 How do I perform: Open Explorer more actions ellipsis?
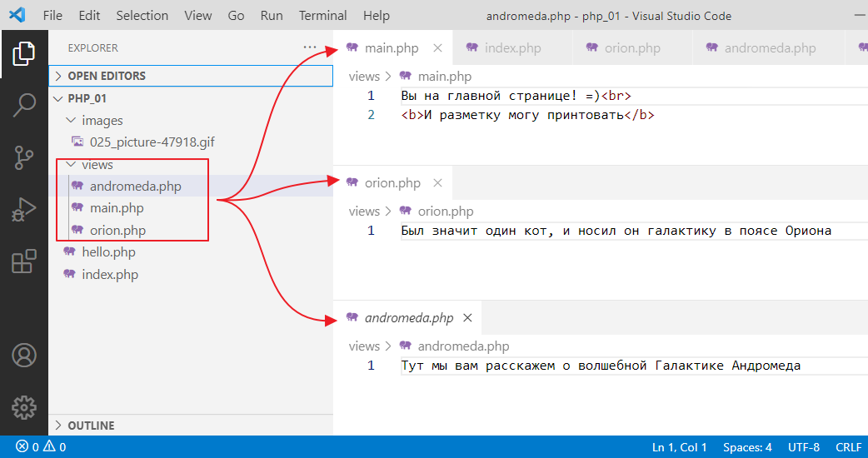[x=310, y=48]
